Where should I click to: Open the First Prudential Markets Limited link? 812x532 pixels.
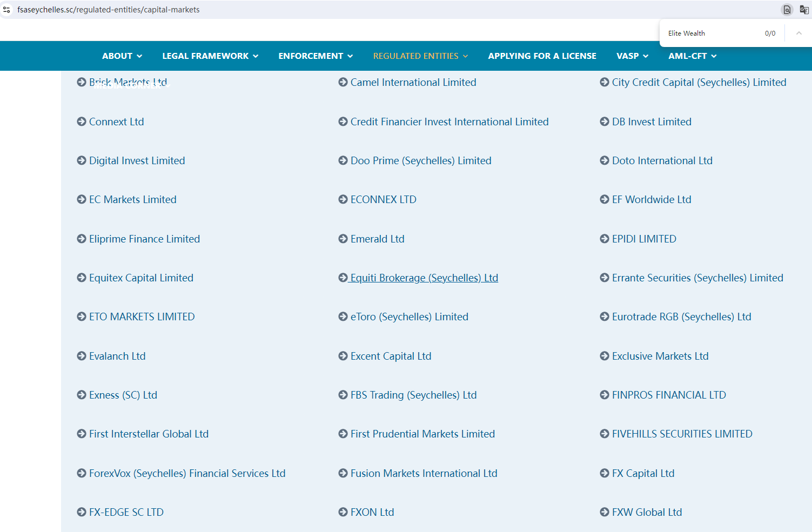tap(422, 434)
